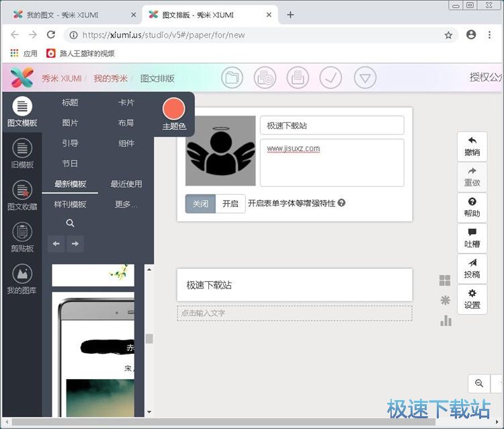Open the 设置 settings button
This screenshot has height=429, width=504.
(472, 299)
